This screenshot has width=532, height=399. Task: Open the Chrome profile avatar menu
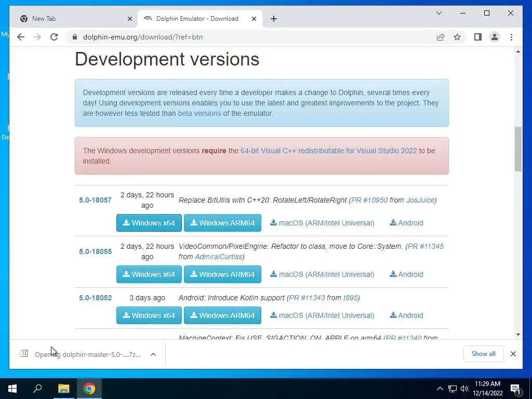495,37
